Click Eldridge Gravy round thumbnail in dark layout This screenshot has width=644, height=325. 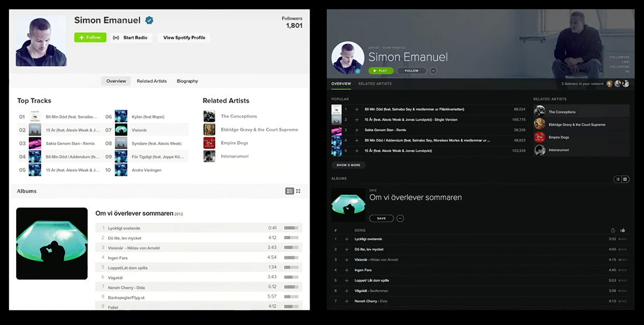[539, 124]
